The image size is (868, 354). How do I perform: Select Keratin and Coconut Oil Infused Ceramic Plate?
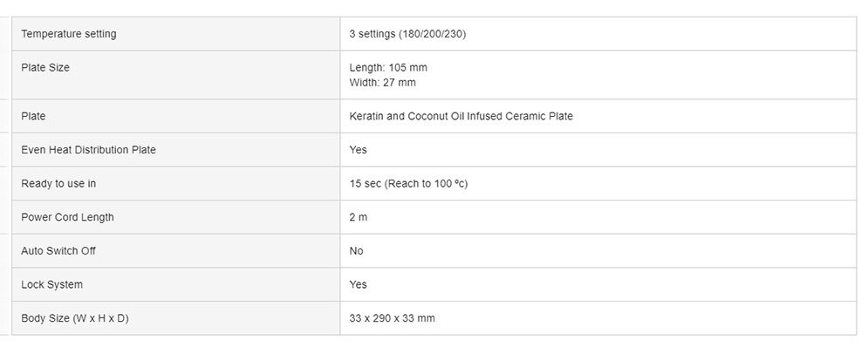click(x=461, y=116)
